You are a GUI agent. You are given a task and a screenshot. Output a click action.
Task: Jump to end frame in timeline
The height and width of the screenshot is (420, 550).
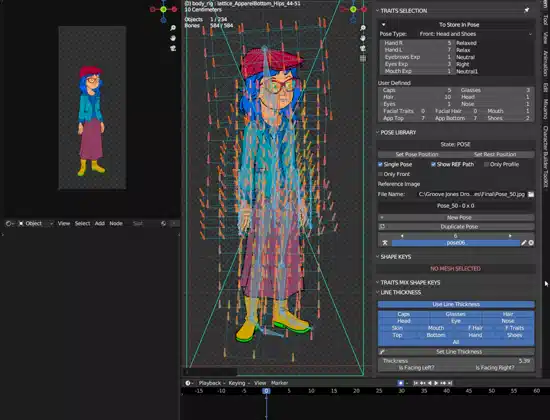450,383
